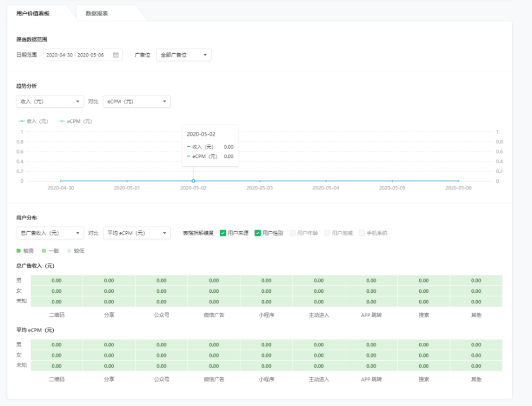The height and width of the screenshot is (406, 532).
Task: Toggle the 收入 (元) legend line marker
Action: (22, 121)
